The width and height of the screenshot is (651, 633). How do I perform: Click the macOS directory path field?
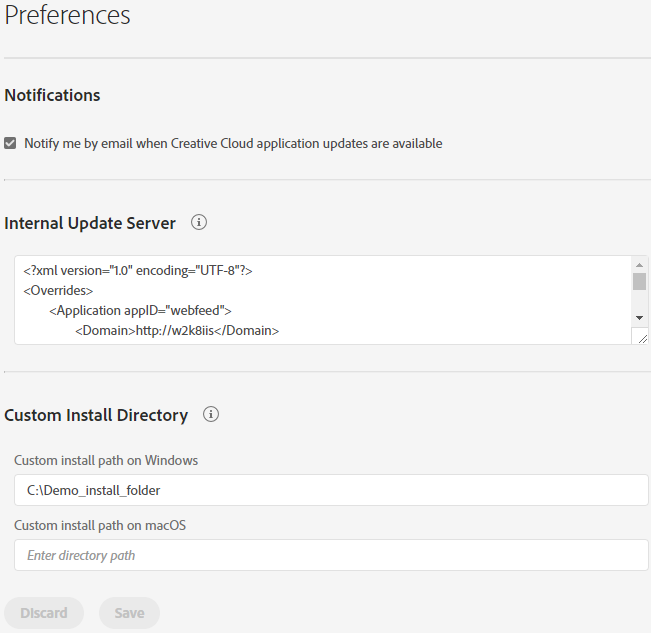[x=331, y=555]
